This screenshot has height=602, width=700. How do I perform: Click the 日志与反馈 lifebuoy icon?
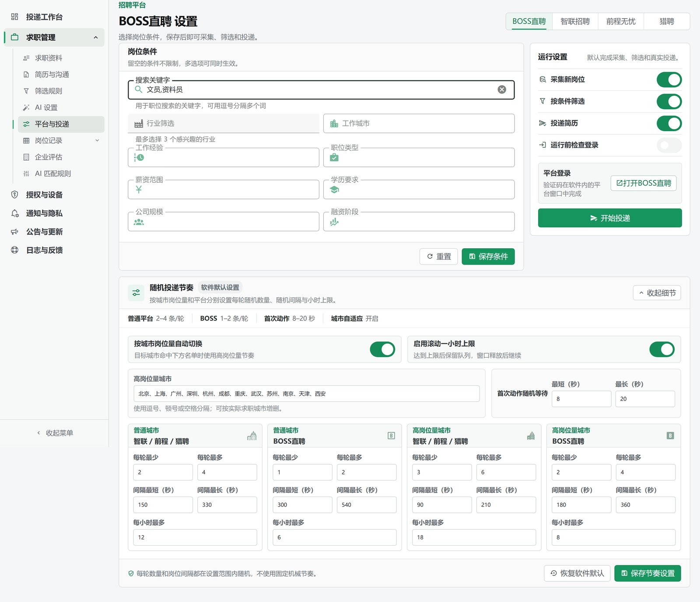tap(14, 250)
